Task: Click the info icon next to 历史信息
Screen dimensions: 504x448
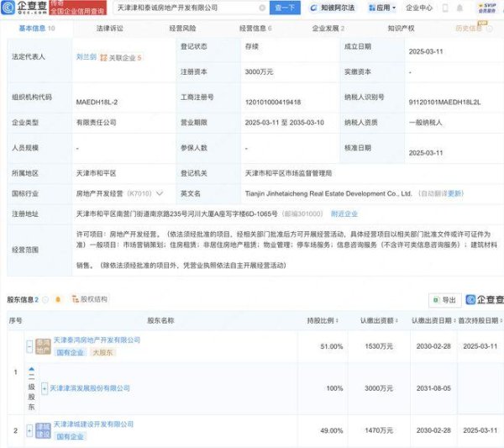Action: click(489, 29)
